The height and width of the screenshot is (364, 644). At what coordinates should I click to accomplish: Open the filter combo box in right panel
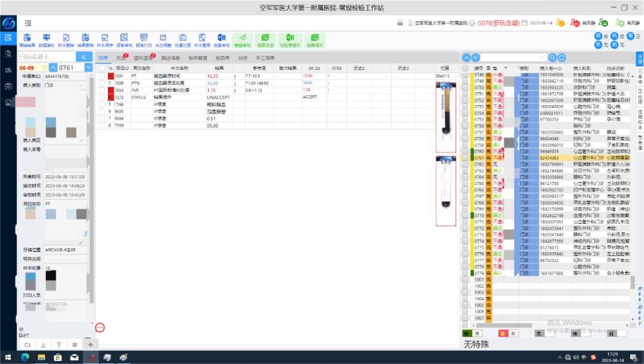point(513,57)
